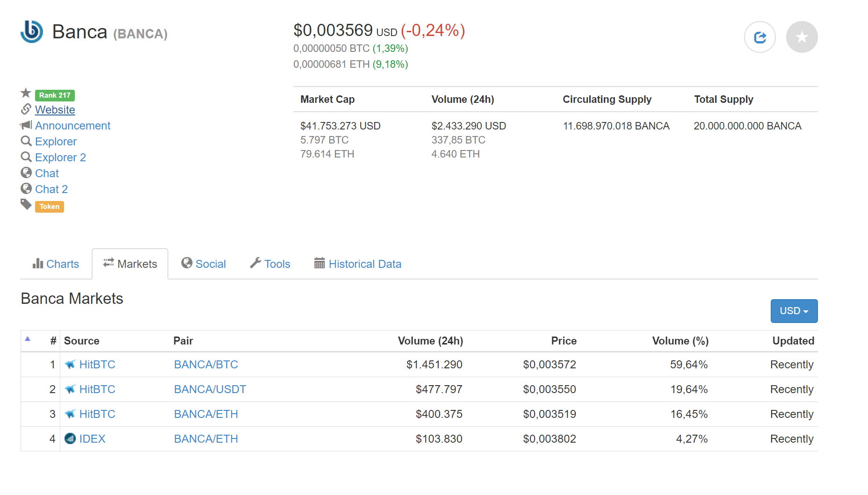The height and width of the screenshot is (495, 868).
Task: Sort markets by Volume (%) column
Action: tap(680, 341)
